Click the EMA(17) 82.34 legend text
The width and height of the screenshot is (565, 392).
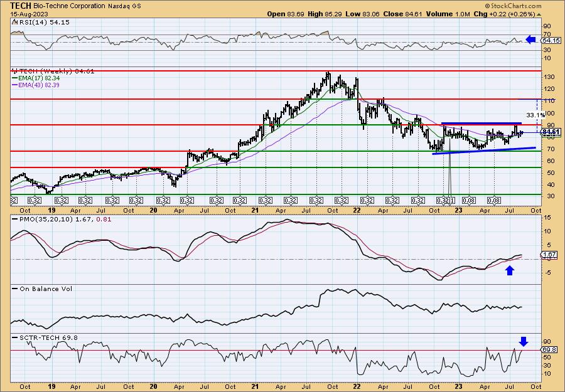point(40,78)
